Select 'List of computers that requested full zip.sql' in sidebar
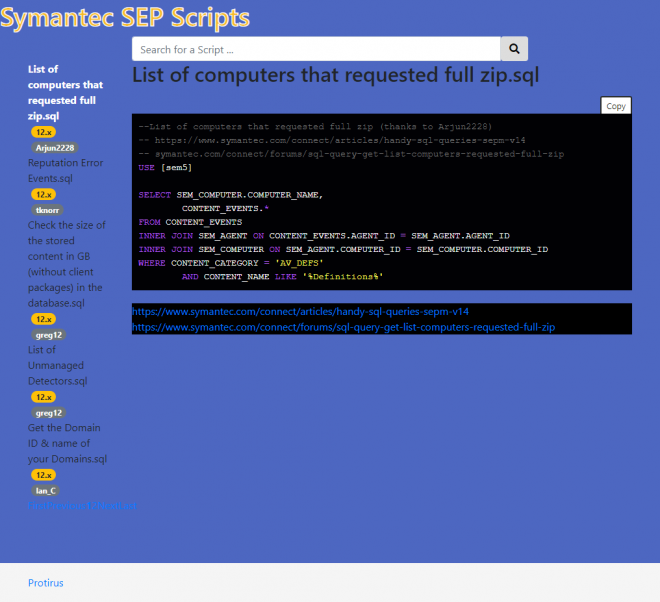This screenshot has width=660, height=602. 65,93
